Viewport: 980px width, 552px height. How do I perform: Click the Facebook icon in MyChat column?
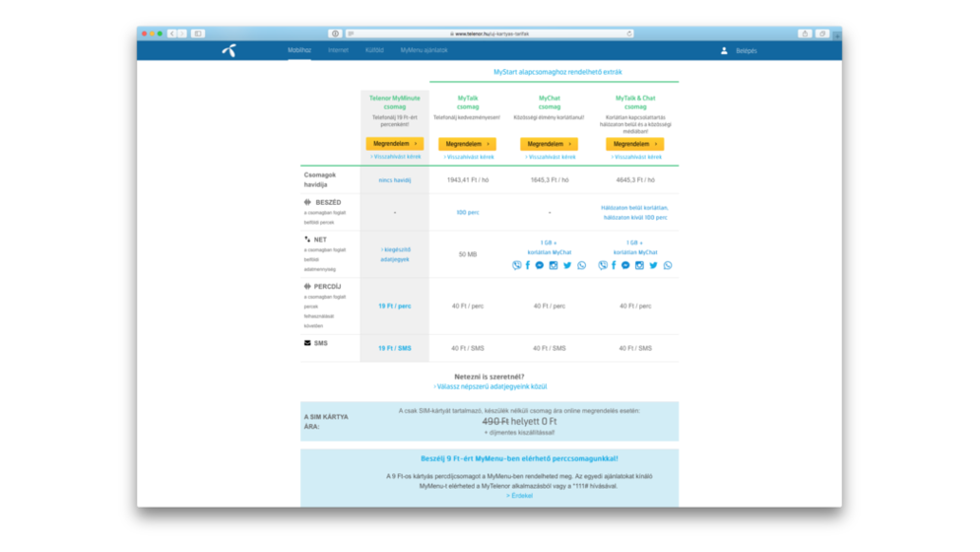528,265
